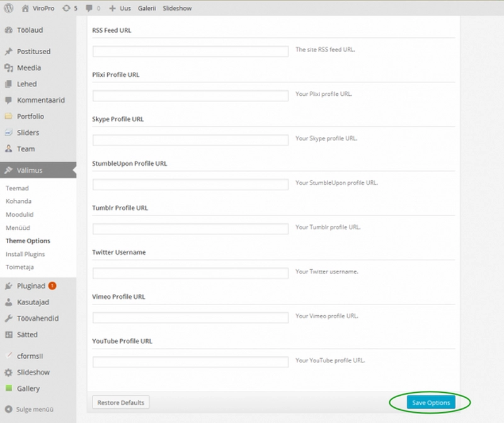
Task: Open Postitused via its pin icon
Action: pyautogui.click(x=8, y=52)
